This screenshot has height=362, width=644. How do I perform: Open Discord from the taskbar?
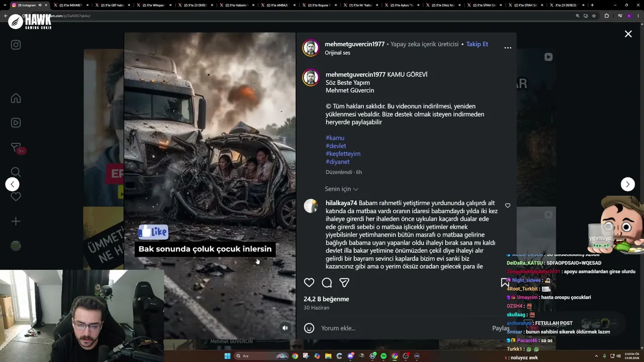[351, 356]
